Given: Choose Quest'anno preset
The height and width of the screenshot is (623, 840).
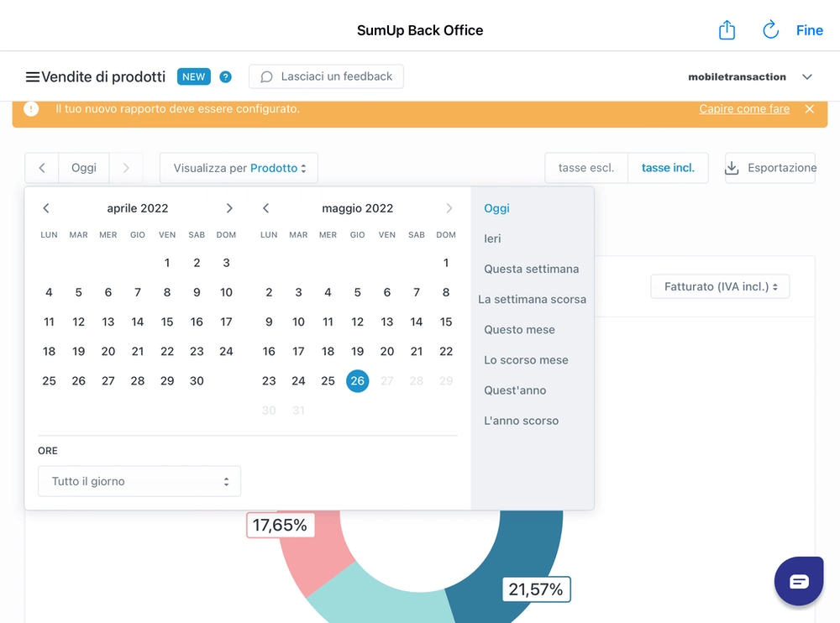Looking at the screenshot, I should [x=515, y=390].
